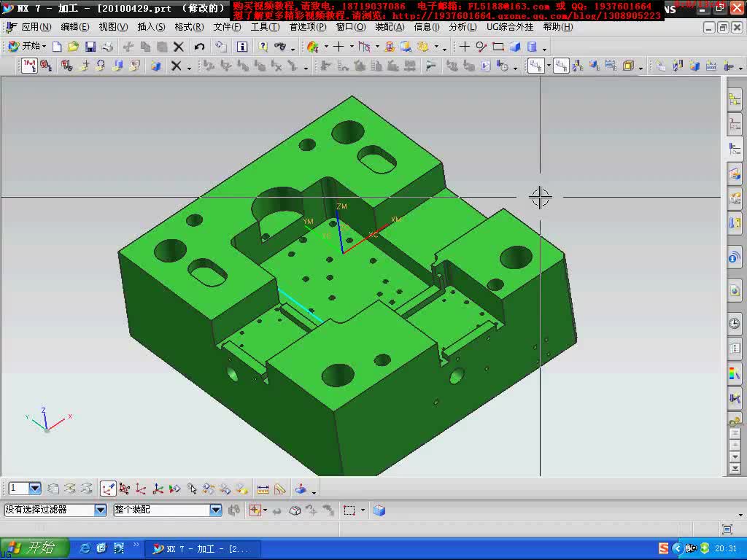747x560 pixels.
Task: Toggle the first outlined navigator view button
Action: (x=536, y=66)
